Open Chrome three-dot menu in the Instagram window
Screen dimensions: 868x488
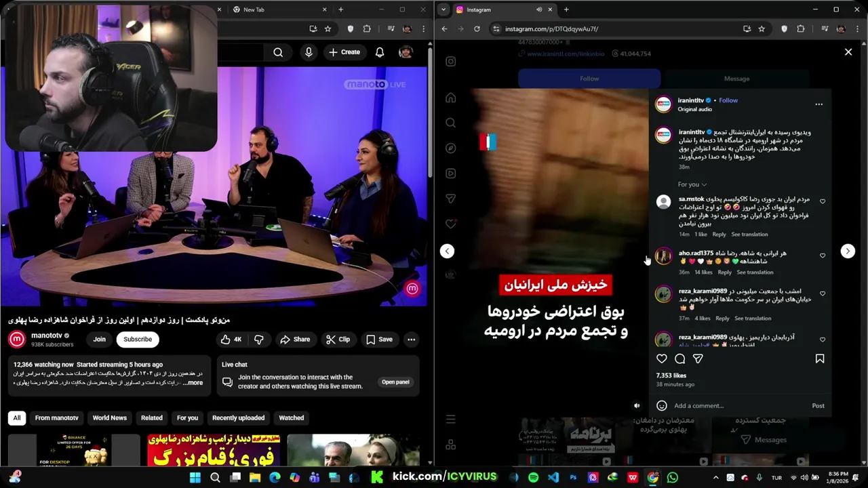[858, 29]
